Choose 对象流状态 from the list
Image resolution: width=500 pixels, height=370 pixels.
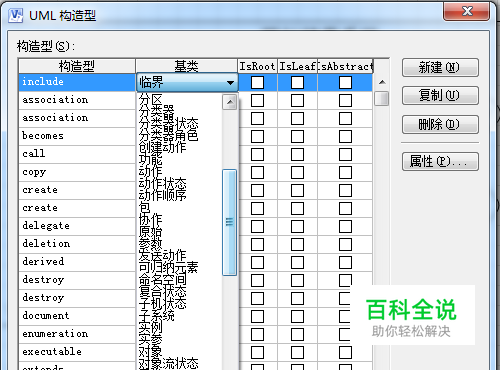168,363
